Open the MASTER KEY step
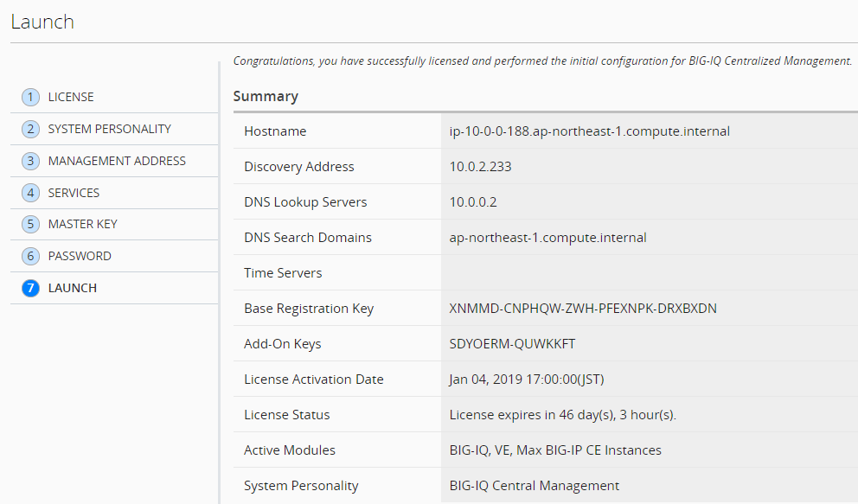The image size is (858, 504). 83,224
